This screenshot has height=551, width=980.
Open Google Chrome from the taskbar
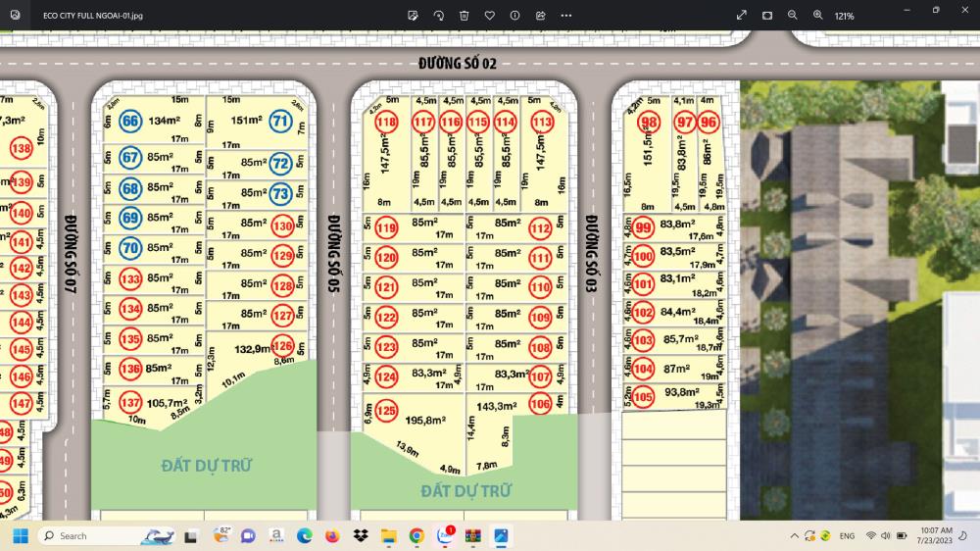416,536
